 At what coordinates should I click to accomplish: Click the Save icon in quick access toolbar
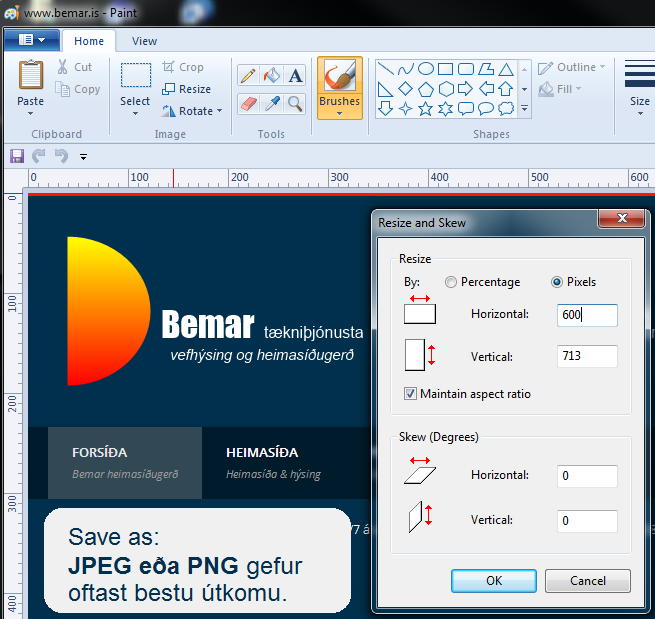16,156
